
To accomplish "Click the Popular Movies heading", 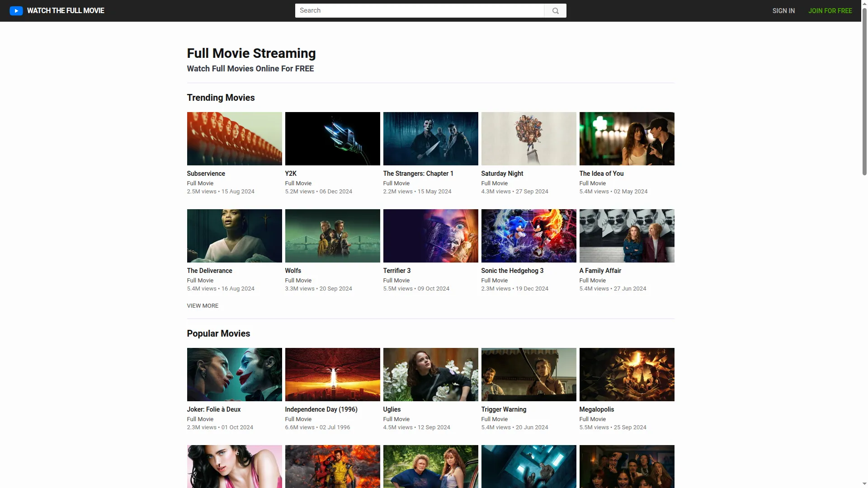I will 218,333.
